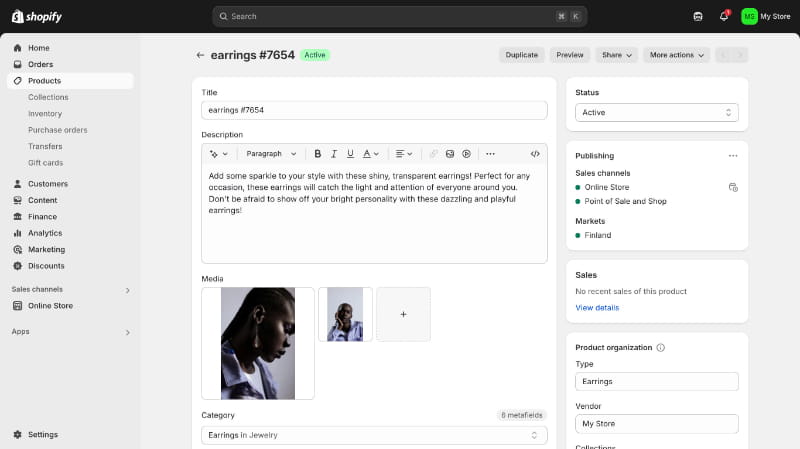
Task: Open notifications bell
Action: 724,16
